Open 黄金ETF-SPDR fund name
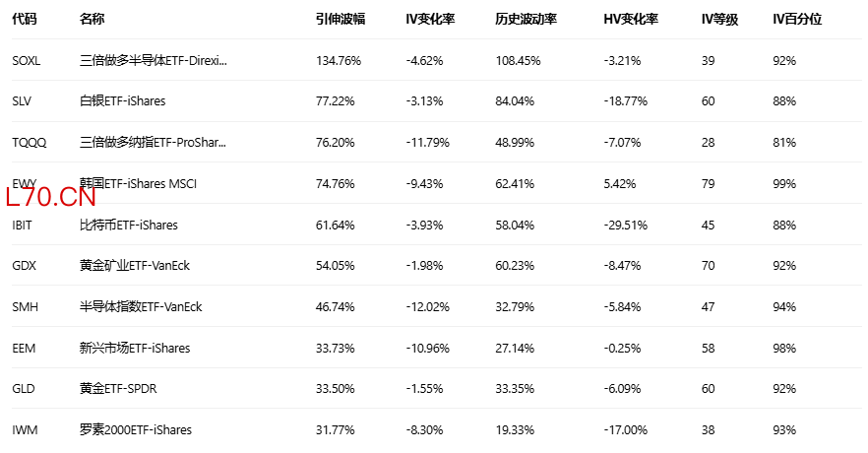868x453 pixels. pos(118,389)
